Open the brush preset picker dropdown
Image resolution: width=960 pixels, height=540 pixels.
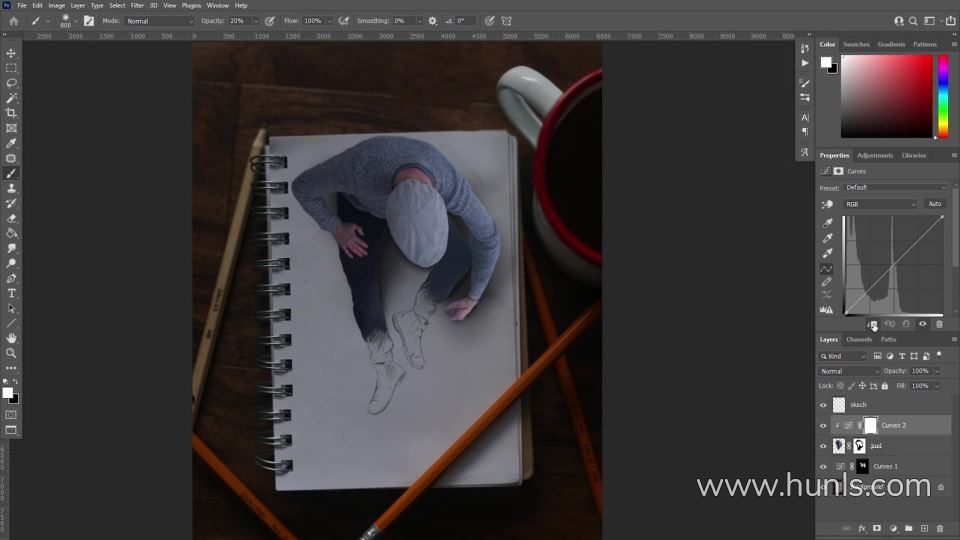(x=76, y=21)
